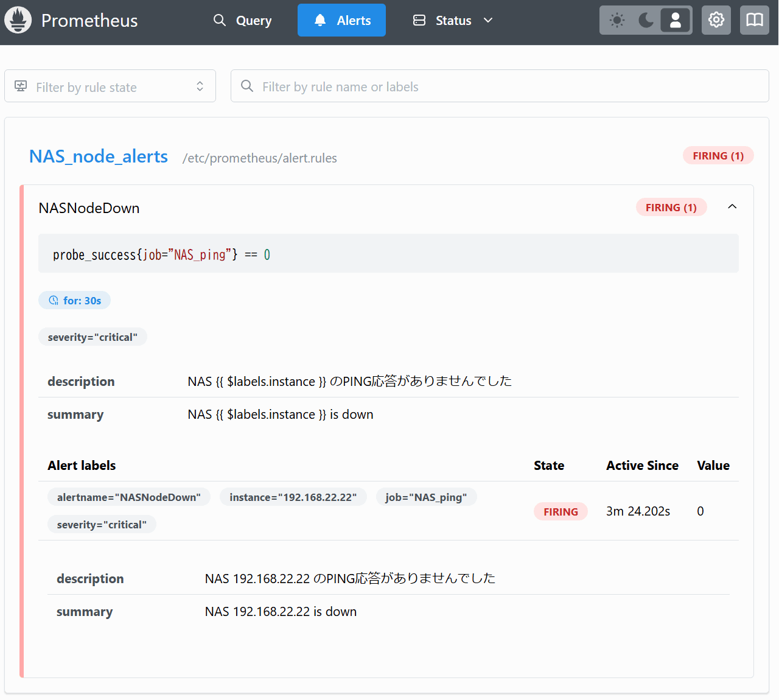Open documentation book icon
Screen dimensions: 779x700
[755, 20]
